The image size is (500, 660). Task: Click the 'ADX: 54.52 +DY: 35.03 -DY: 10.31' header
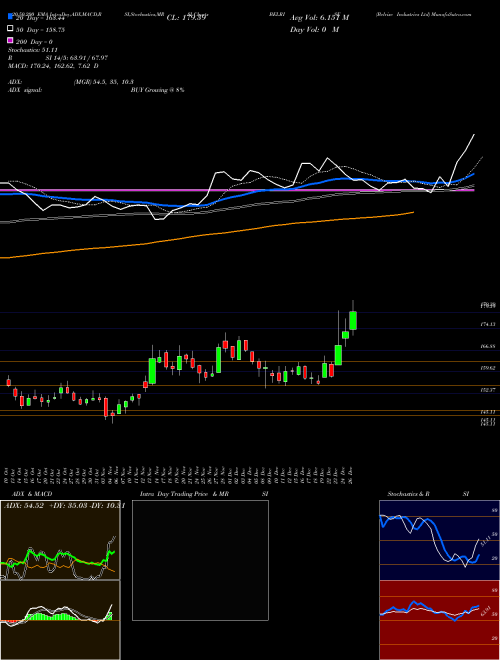point(64,506)
